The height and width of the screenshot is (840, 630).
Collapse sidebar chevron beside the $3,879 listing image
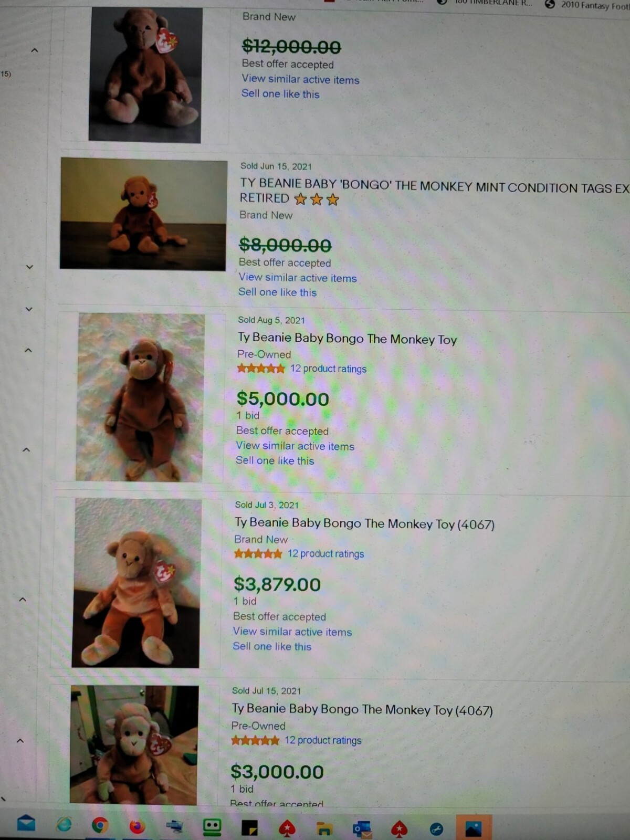click(x=23, y=599)
